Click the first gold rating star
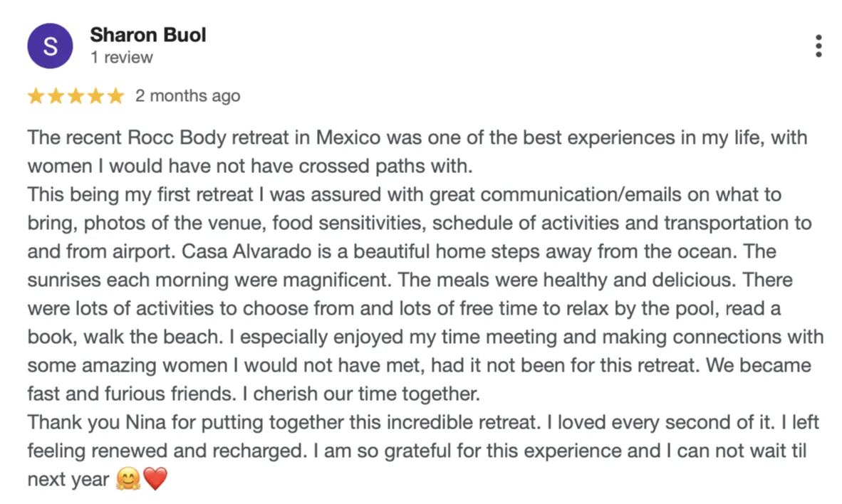 [36, 96]
